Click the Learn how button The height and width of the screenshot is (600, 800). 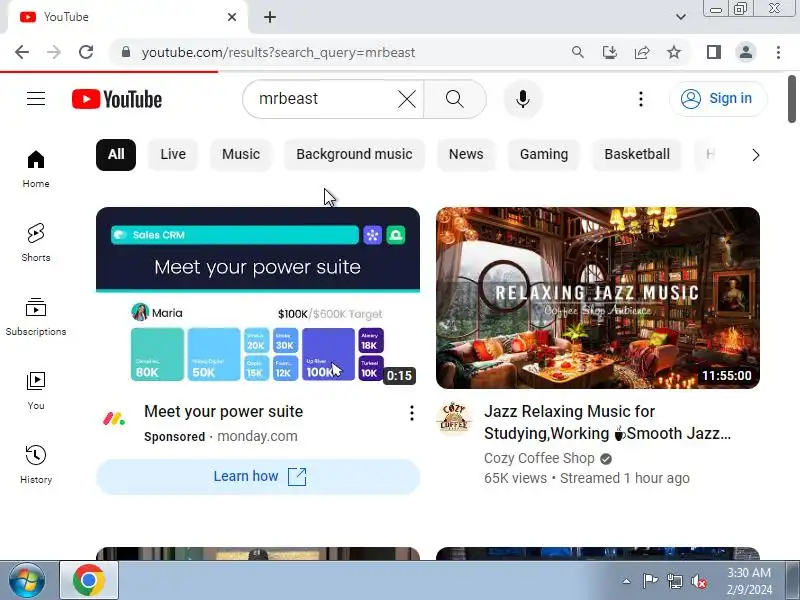point(258,477)
